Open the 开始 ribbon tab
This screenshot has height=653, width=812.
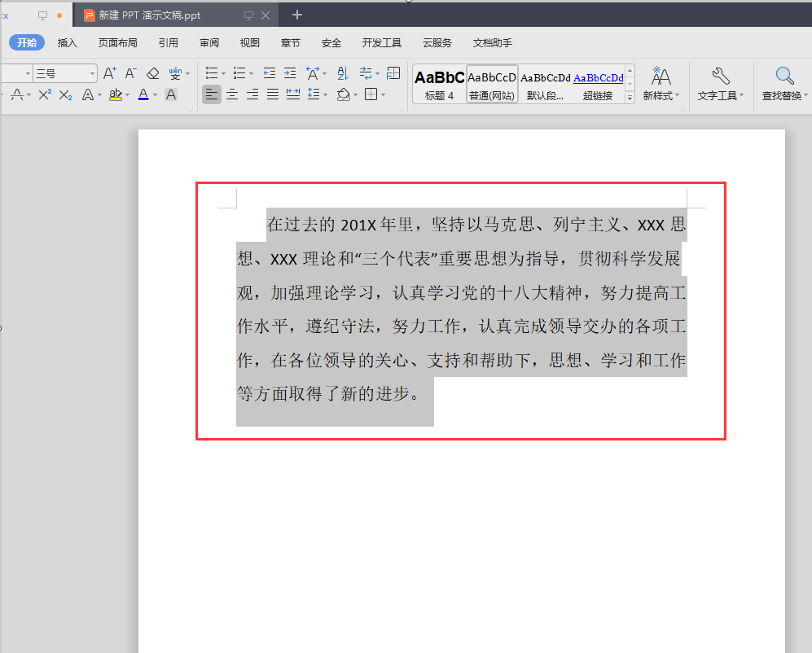(x=27, y=42)
